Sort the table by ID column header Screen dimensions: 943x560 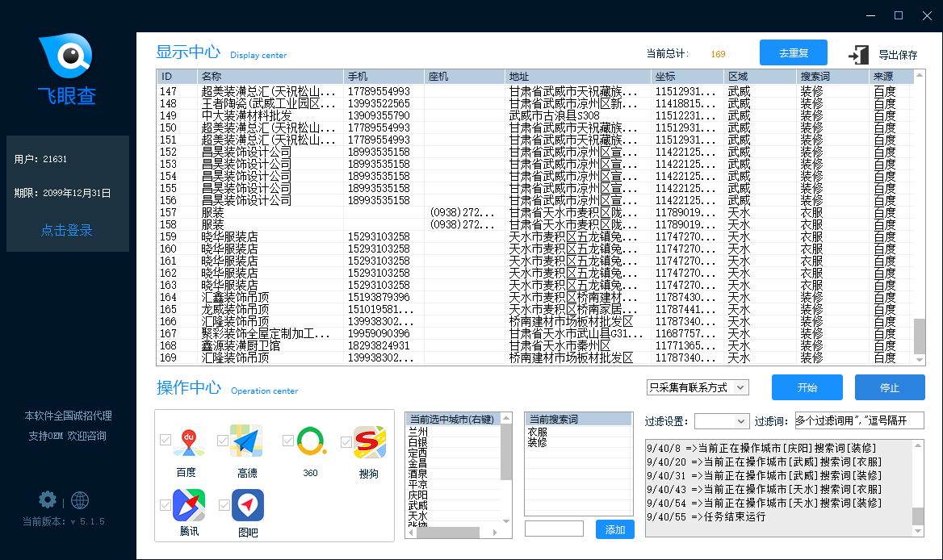(177, 77)
